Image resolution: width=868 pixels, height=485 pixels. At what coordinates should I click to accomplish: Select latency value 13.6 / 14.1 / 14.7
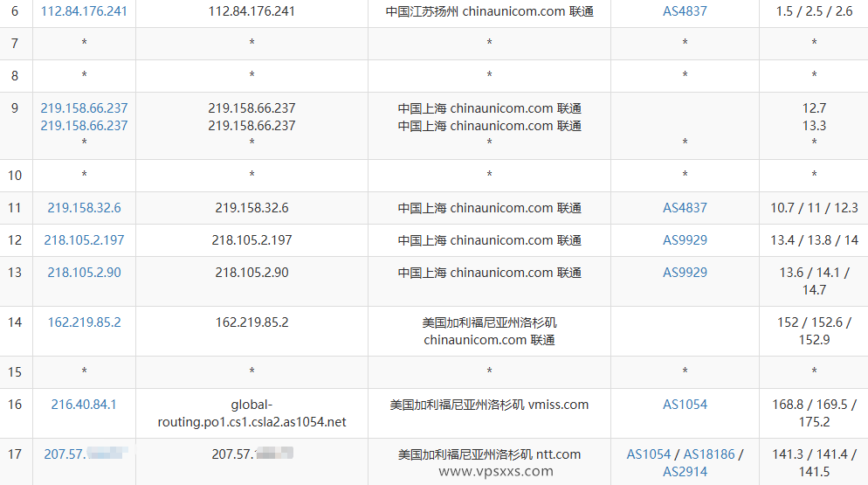click(x=814, y=281)
